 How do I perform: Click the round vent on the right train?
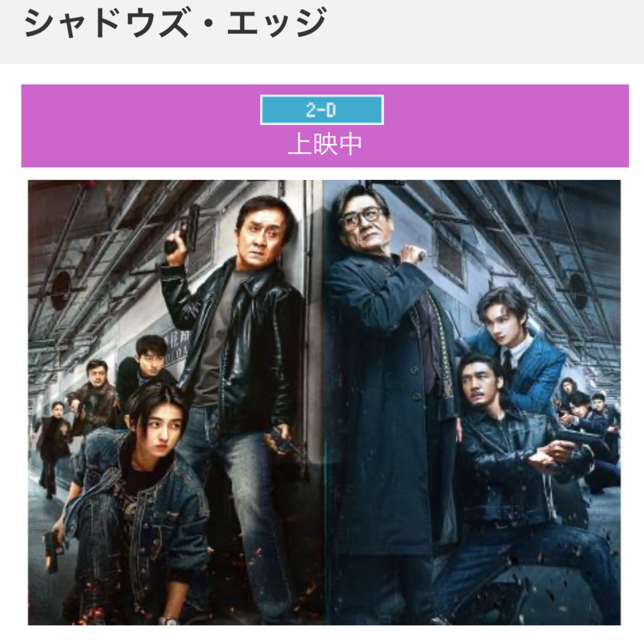pyautogui.click(x=577, y=291)
